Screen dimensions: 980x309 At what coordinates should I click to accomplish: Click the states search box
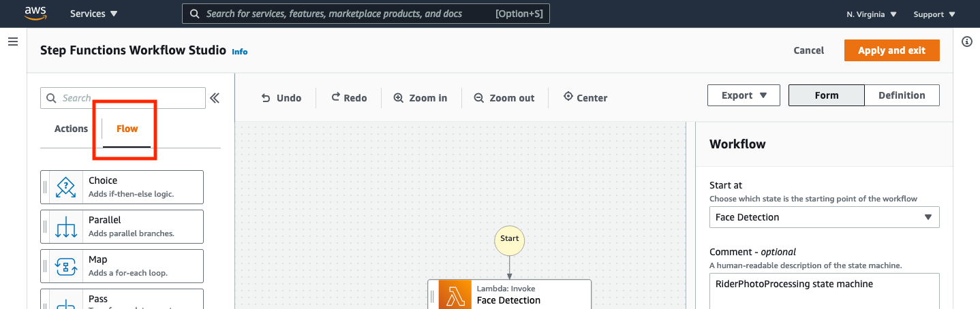pyautogui.click(x=123, y=98)
